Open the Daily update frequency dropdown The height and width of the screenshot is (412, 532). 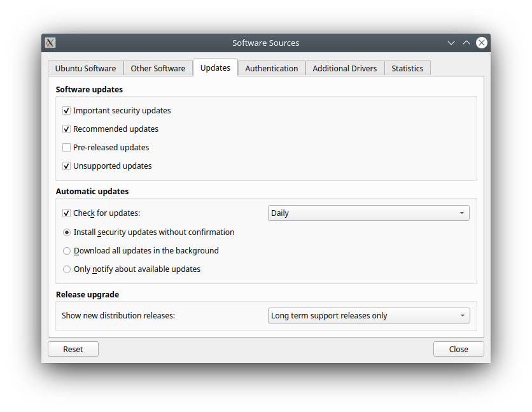point(368,213)
